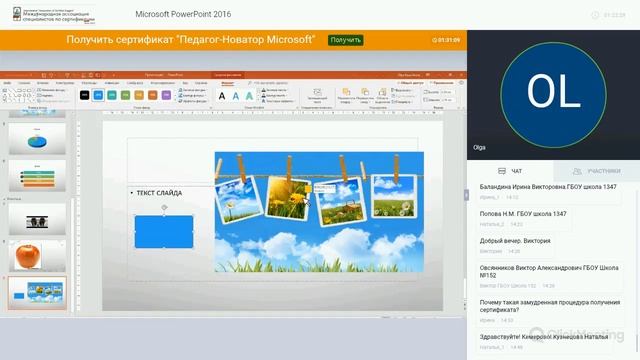
Task: Click the green Получить button
Action: click(346, 40)
